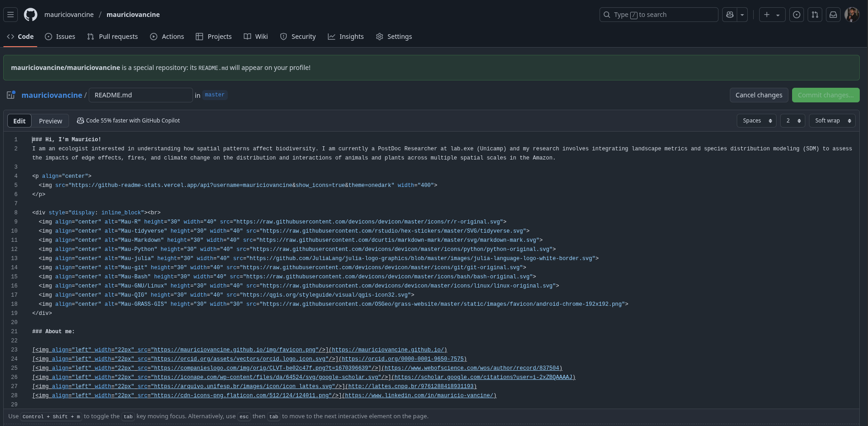Go to the Actions tab
The height and width of the screenshot is (426, 868).
[167, 37]
